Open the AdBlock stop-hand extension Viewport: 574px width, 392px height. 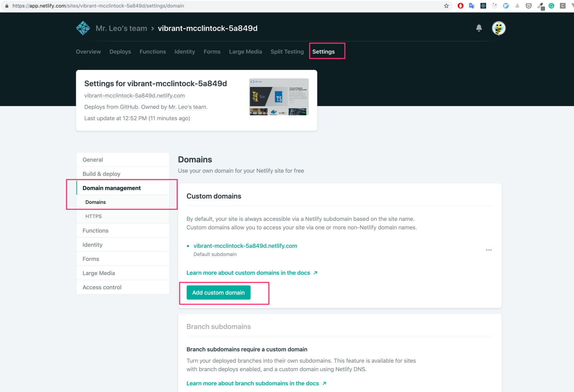tap(461, 6)
